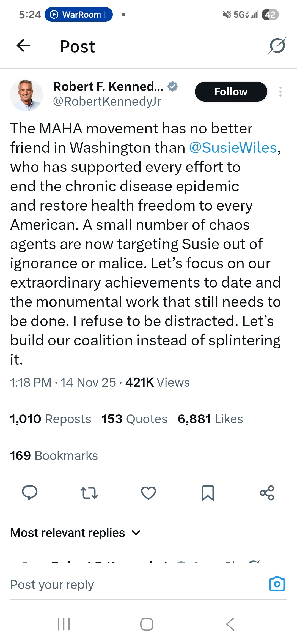Tap the back arrow icon
The width and height of the screenshot is (297, 644).
pos(23,46)
